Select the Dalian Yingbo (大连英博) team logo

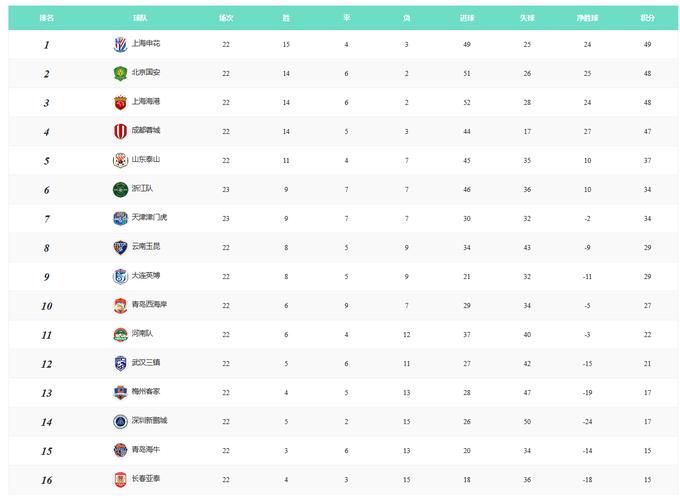tap(120, 276)
